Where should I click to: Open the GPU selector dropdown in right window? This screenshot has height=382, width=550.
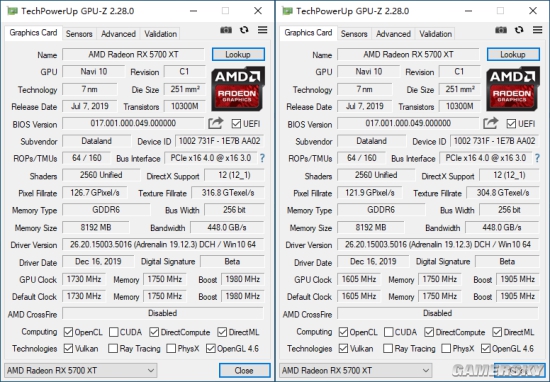[356, 370]
